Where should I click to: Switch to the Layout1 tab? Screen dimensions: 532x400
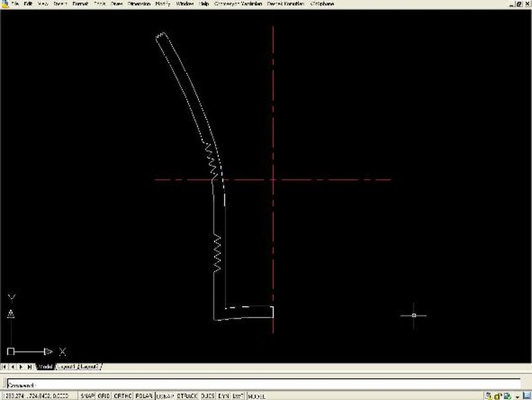point(66,367)
